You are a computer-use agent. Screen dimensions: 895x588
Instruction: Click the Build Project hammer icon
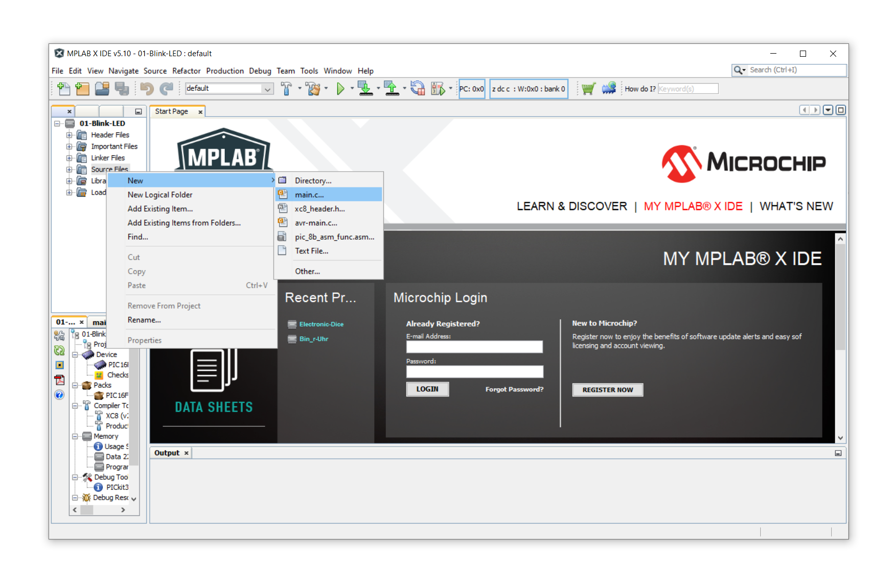(x=286, y=89)
